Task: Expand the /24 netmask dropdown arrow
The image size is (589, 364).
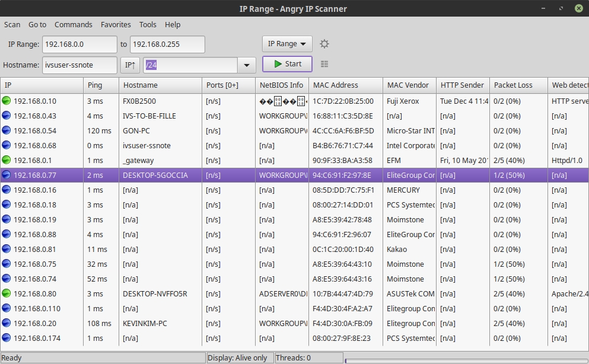Action: (246, 65)
